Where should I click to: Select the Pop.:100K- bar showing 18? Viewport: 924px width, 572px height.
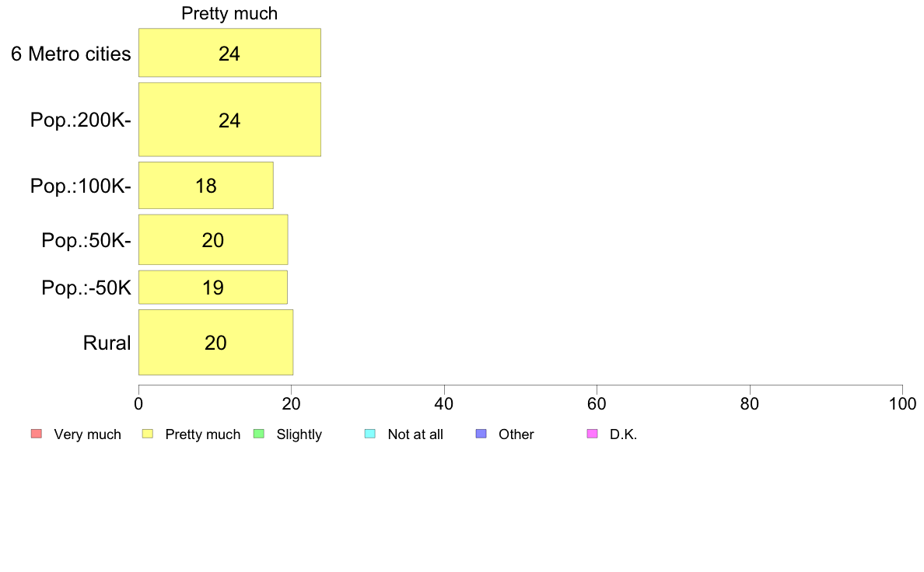point(205,186)
